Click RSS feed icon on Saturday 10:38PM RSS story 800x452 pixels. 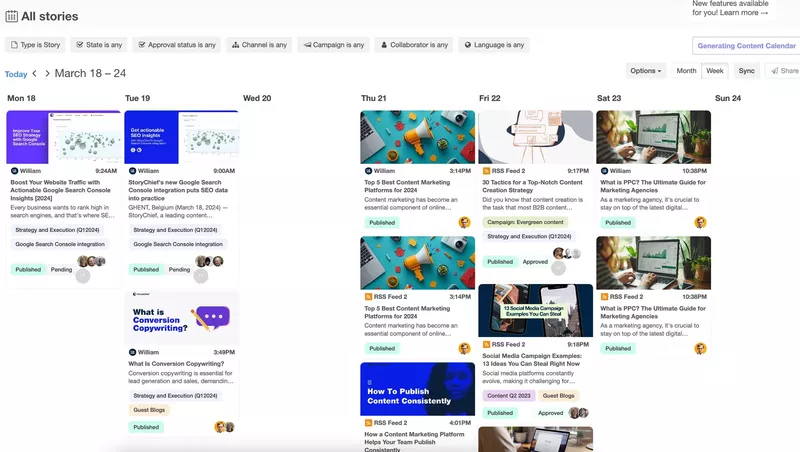coord(604,296)
